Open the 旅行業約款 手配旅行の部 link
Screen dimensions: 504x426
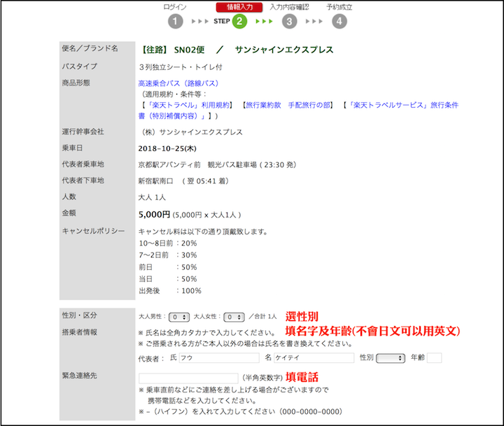(290, 105)
